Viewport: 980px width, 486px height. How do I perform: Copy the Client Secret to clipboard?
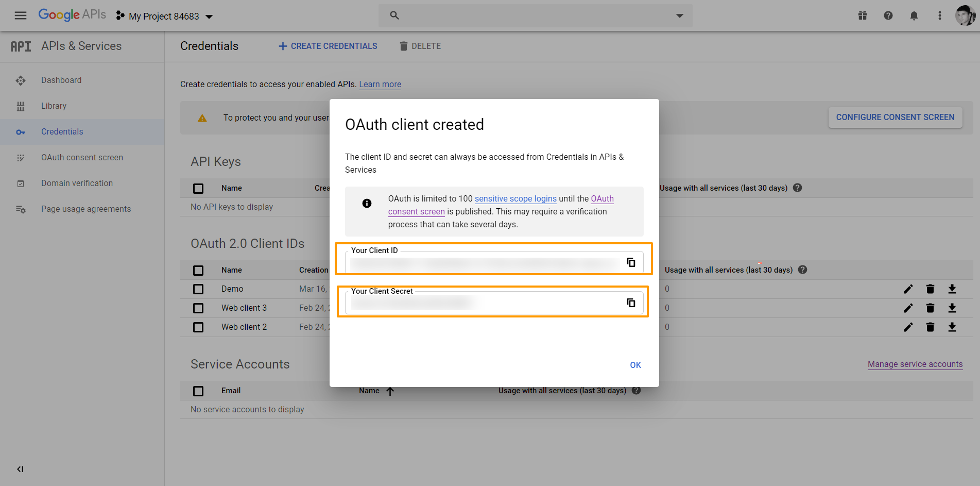(x=631, y=303)
